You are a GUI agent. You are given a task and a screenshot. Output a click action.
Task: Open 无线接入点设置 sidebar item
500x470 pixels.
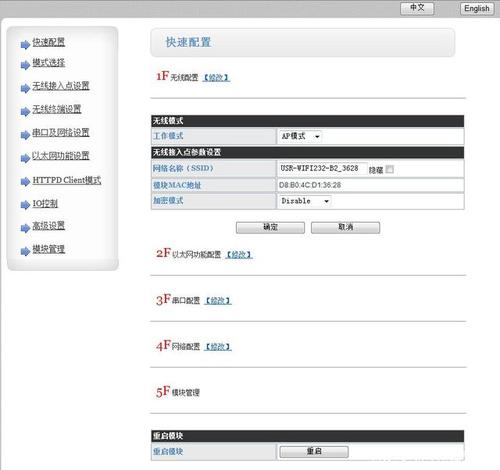61,86
